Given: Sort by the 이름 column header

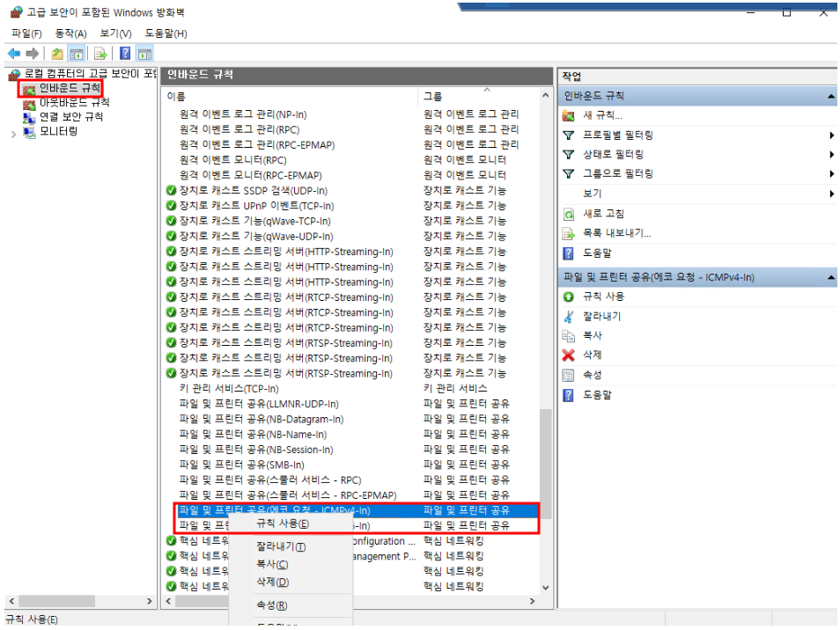Looking at the screenshot, I should [291, 96].
